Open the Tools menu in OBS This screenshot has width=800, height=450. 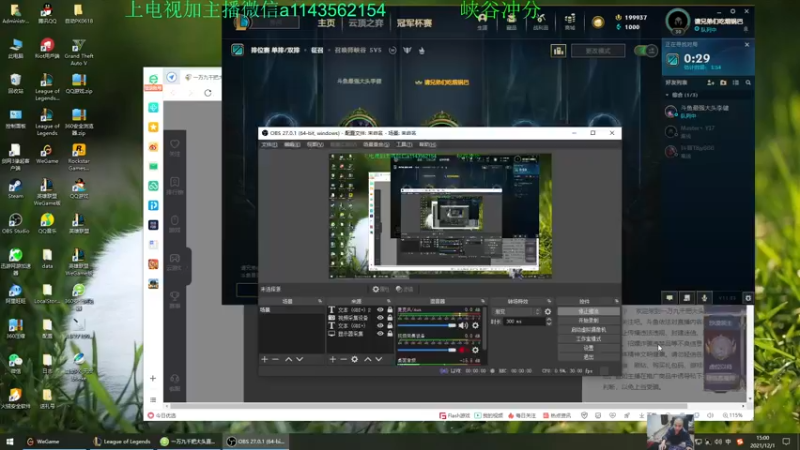pyautogui.click(x=404, y=144)
